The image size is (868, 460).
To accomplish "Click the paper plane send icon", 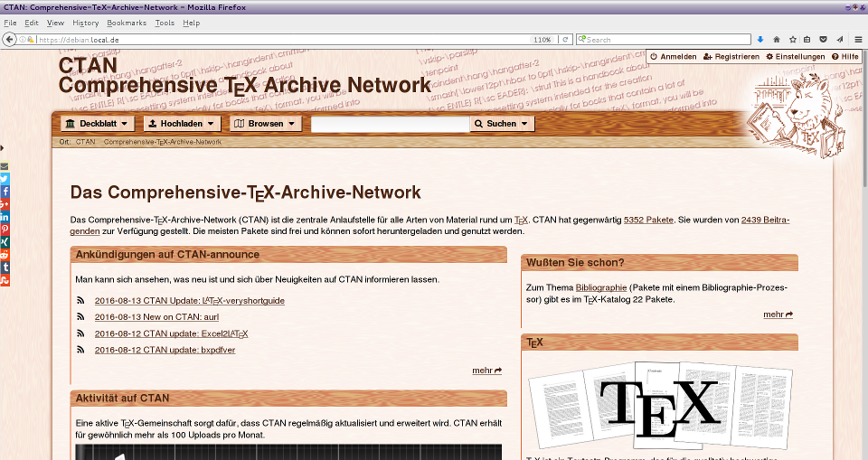I will [840, 39].
